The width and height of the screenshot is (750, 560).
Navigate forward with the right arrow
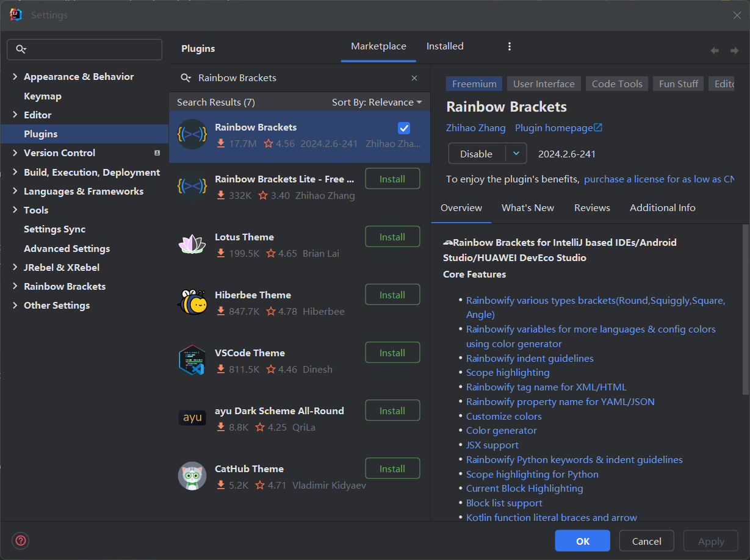click(734, 51)
